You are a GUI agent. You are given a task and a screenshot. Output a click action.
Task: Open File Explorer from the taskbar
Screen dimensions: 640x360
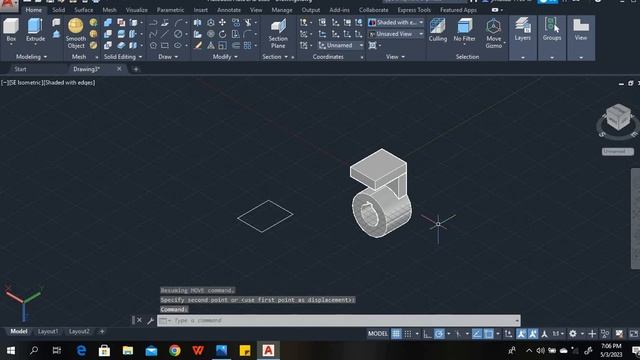[128, 351]
